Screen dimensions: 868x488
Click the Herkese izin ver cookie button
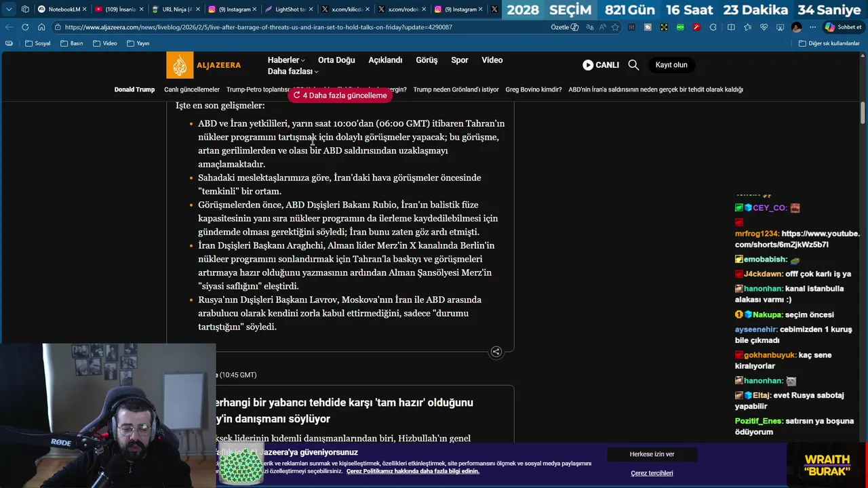tap(652, 454)
